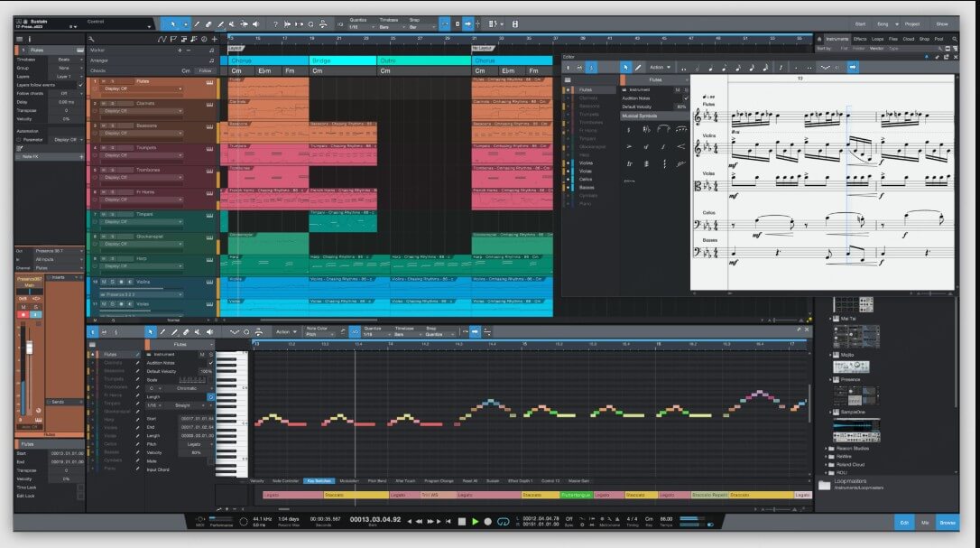Click the Browse button at bottom right

948,523
